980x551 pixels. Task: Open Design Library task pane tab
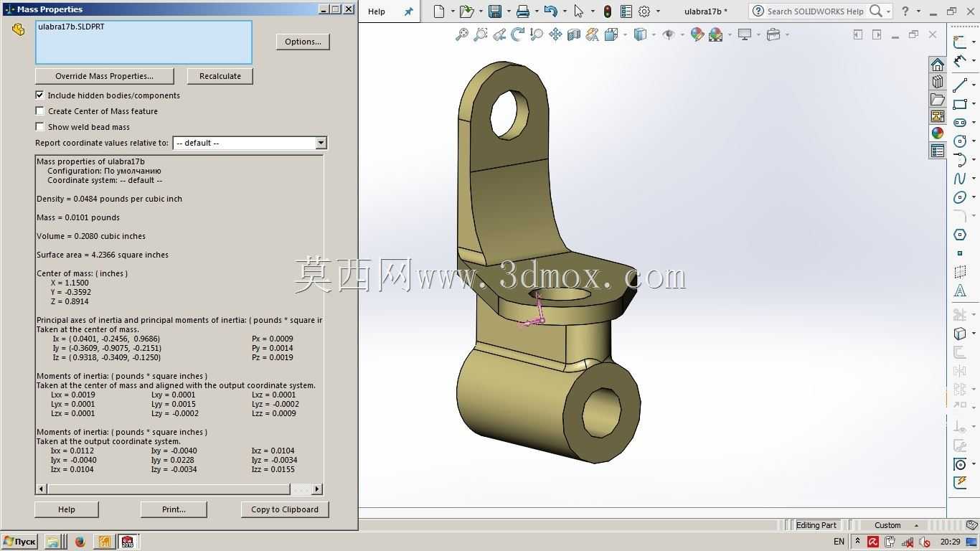tap(937, 82)
